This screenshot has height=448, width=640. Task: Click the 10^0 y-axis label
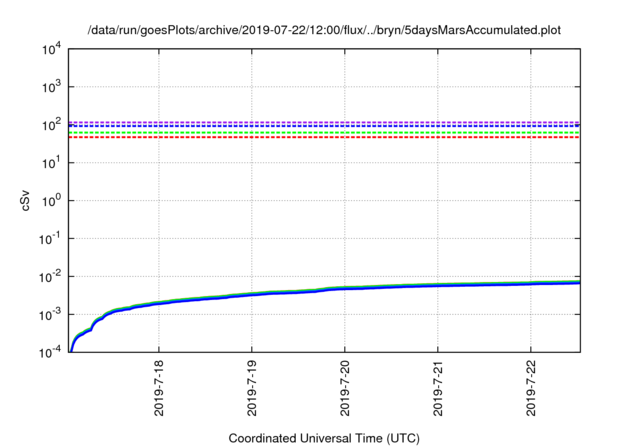[x=51, y=200]
